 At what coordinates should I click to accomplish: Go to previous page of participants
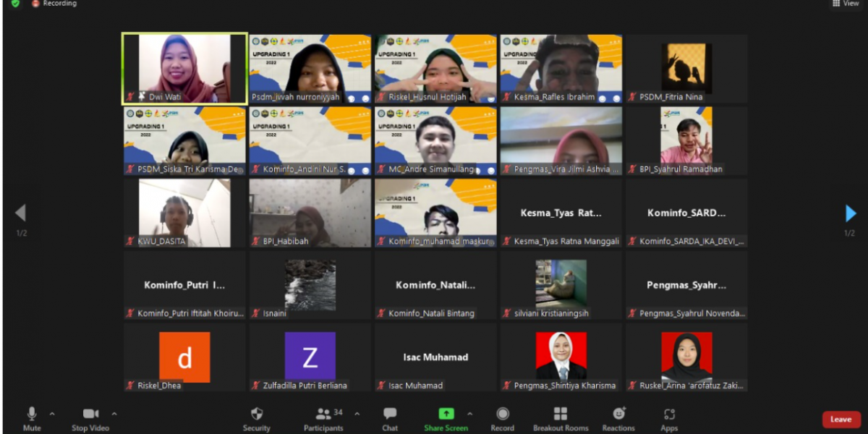[20, 213]
